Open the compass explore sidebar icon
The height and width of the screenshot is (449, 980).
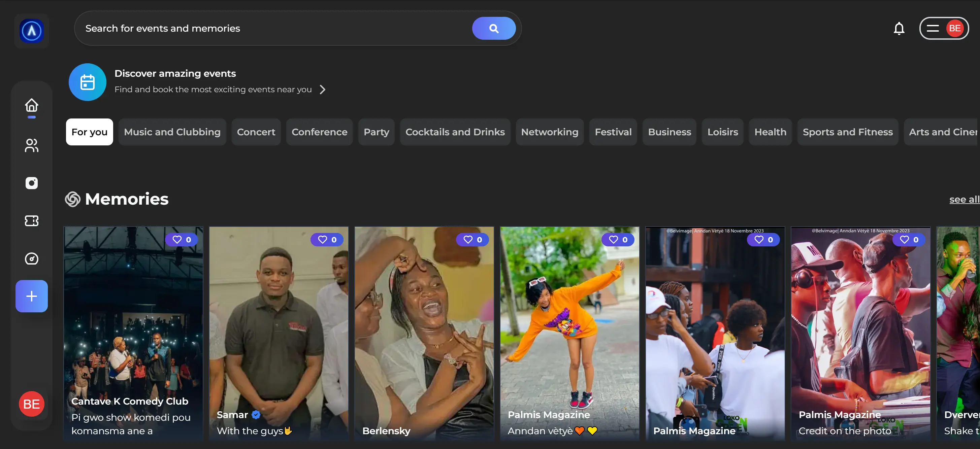click(x=32, y=258)
